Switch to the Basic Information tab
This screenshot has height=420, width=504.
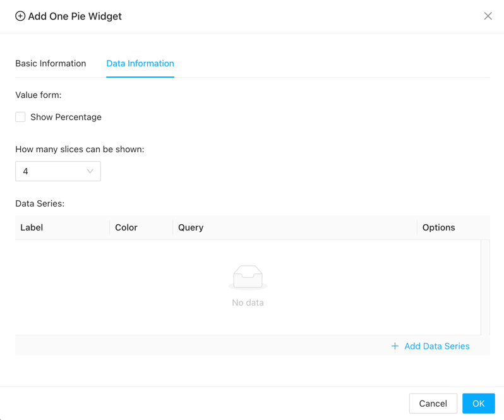(x=51, y=64)
